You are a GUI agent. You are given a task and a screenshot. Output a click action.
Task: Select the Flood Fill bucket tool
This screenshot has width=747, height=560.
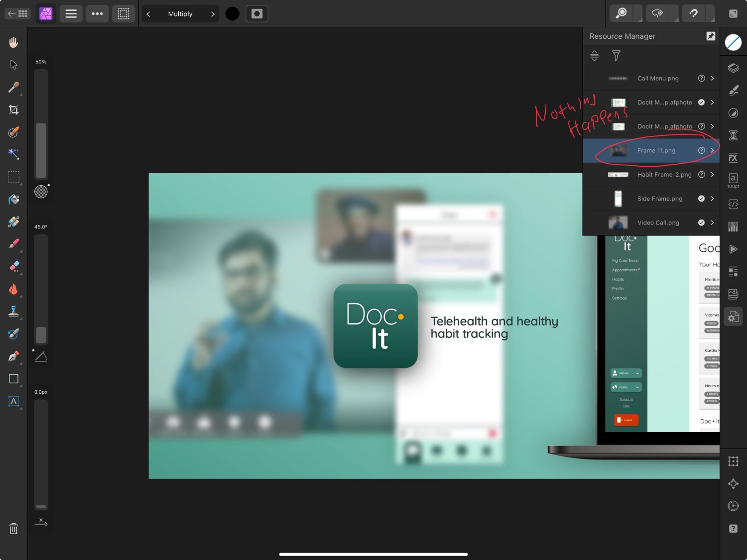pyautogui.click(x=13, y=199)
